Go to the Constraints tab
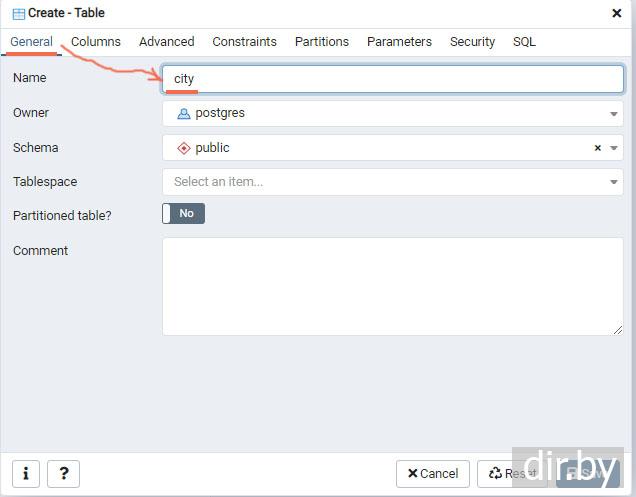Image resolution: width=636 pixels, height=497 pixels. point(245,42)
